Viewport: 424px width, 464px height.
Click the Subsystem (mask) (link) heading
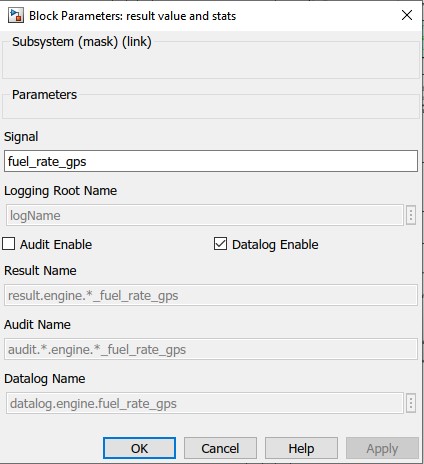[x=82, y=42]
